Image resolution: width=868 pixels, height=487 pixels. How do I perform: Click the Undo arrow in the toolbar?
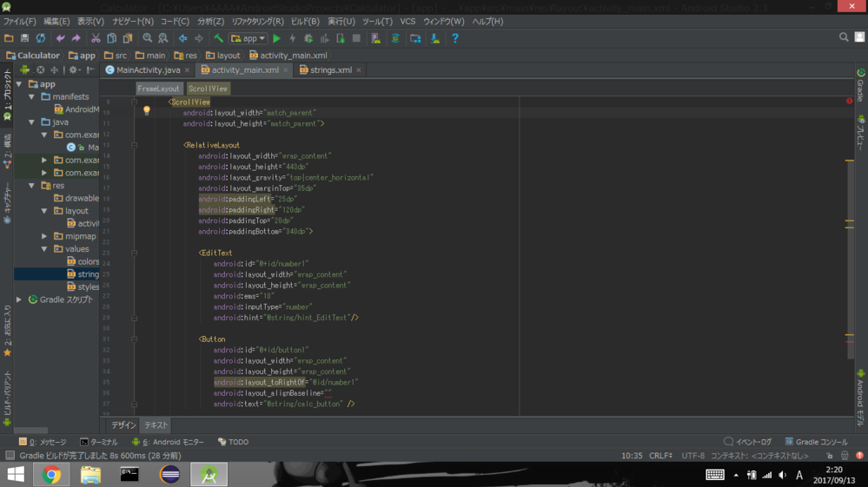coord(60,38)
